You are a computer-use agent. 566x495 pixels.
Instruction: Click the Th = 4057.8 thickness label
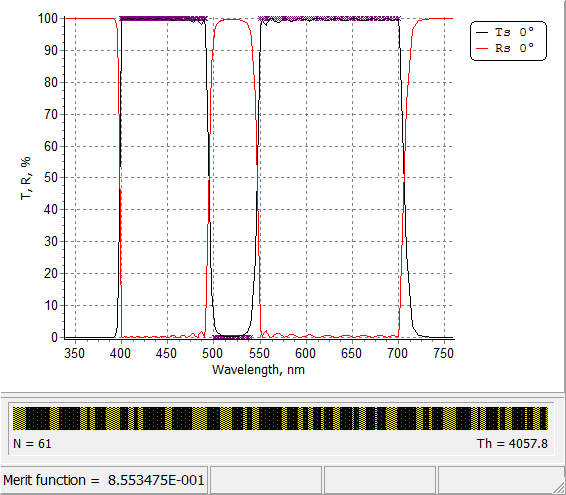click(x=512, y=443)
